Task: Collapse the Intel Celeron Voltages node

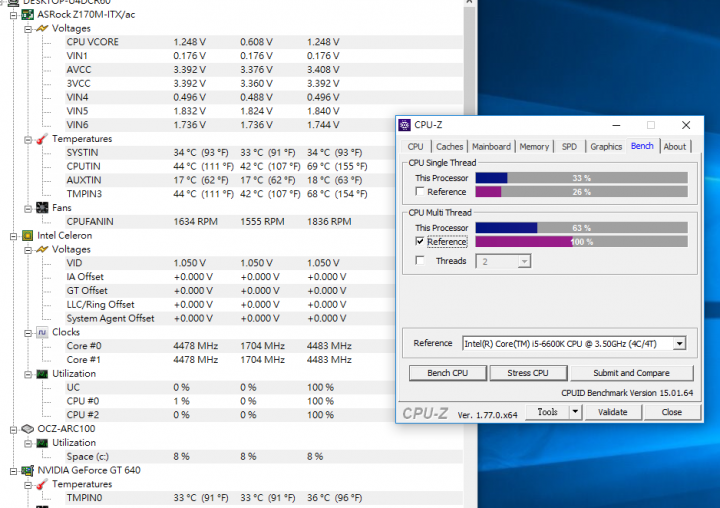Action: pos(28,250)
